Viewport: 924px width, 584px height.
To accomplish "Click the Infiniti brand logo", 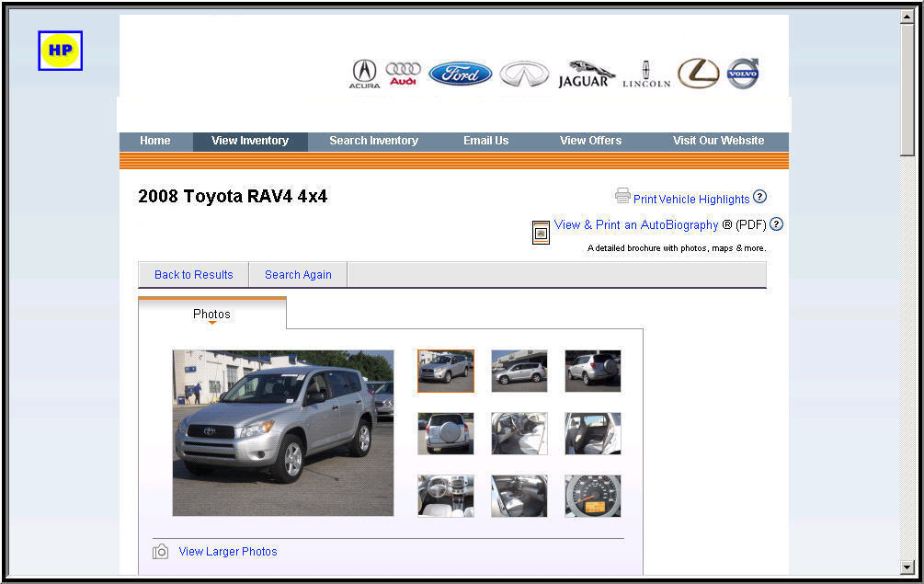I will tap(524, 74).
